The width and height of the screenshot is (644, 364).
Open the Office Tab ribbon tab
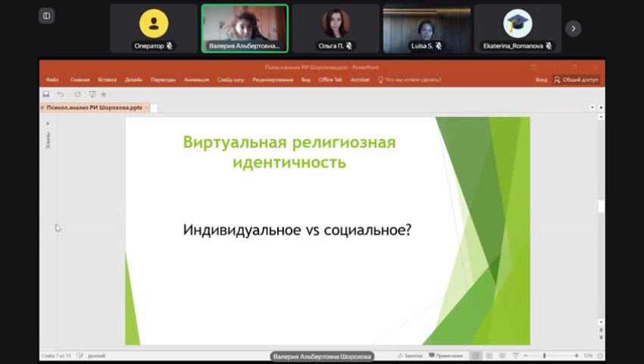pyautogui.click(x=330, y=80)
